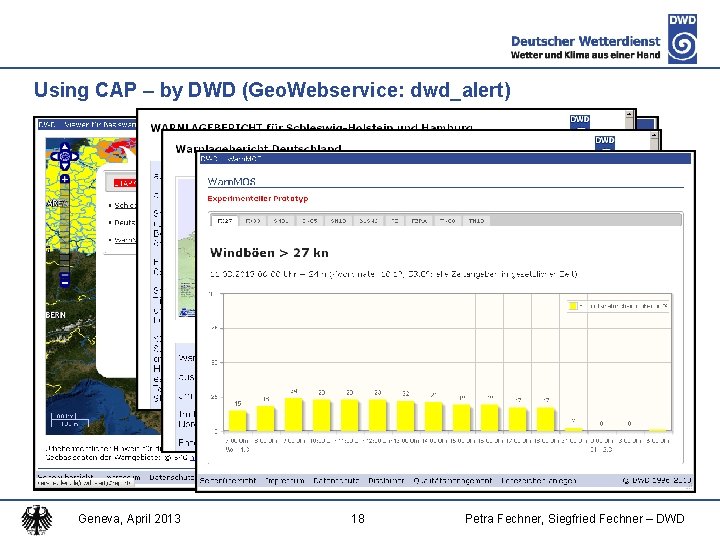
Task: Click the yellow legend swatch in the chart
Action: coord(573,306)
